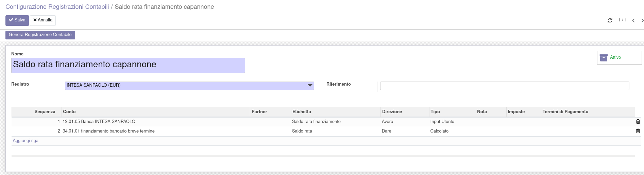Open the Registro dropdown
Image resolution: width=644 pixels, height=175 pixels.
(x=189, y=86)
